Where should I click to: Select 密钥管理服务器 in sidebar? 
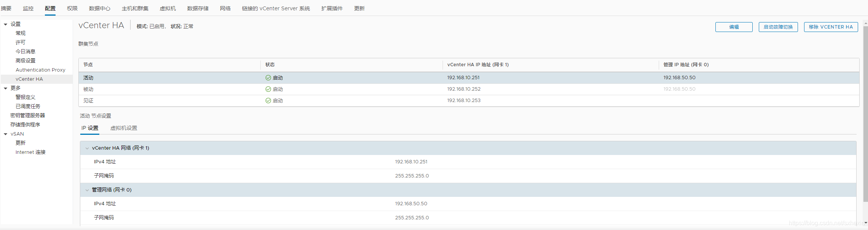(x=28, y=115)
